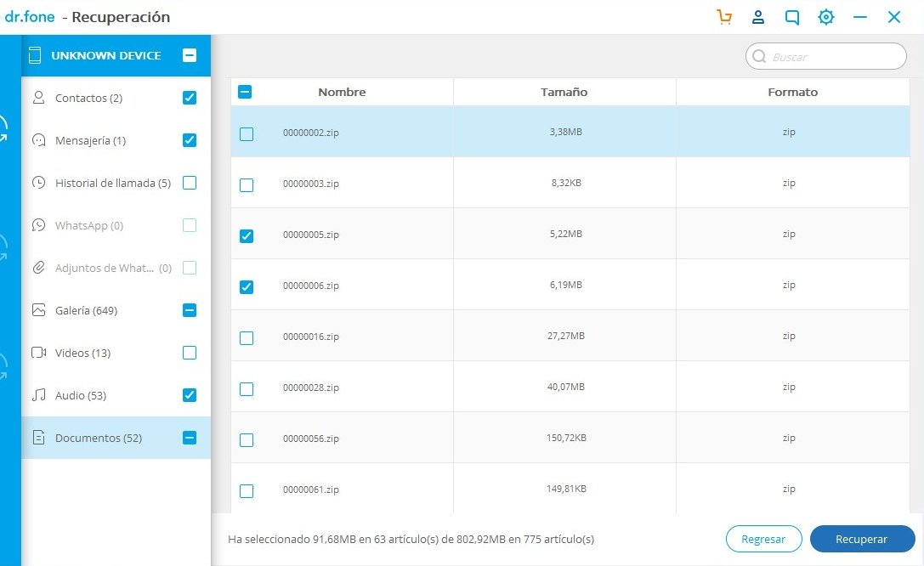The image size is (924, 566).
Task: Click the Regresar button
Action: pyautogui.click(x=763, y=539)
